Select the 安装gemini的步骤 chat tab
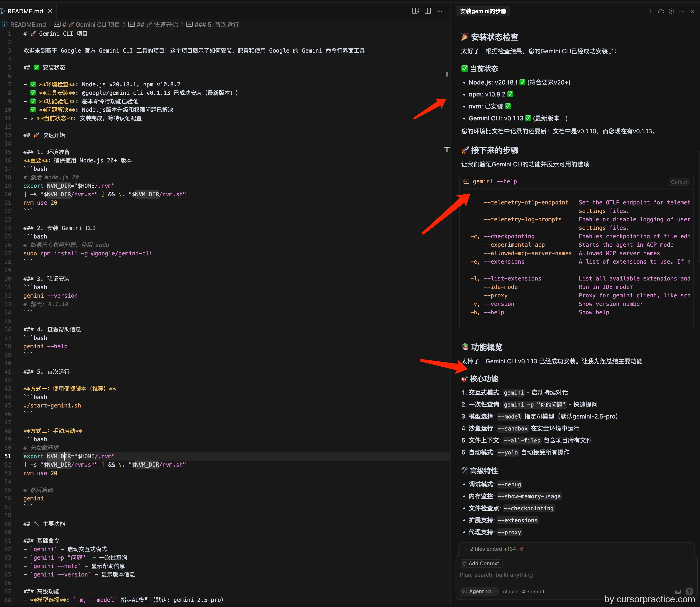 point(483,11)
